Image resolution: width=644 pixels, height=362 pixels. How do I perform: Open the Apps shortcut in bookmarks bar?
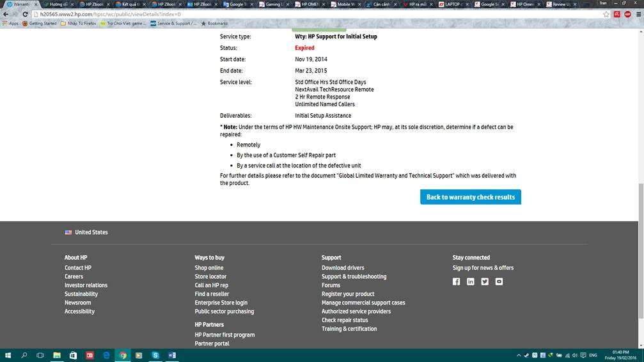point(11,24)
